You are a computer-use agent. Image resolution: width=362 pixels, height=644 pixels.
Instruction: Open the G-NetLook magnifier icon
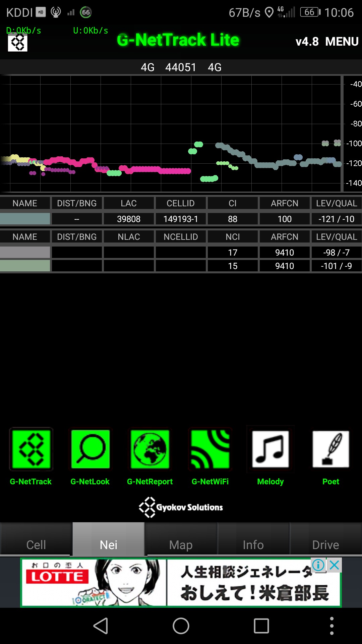click(90, 449)
